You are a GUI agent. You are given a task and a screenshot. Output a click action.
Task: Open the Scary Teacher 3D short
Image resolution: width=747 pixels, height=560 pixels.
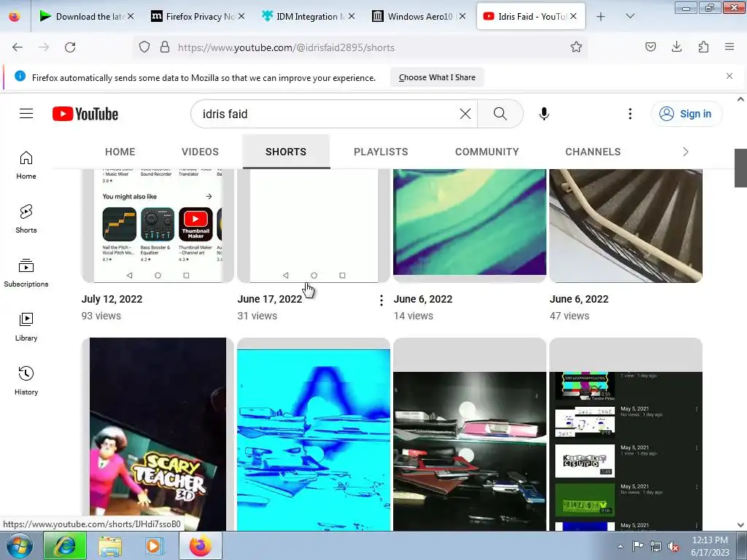(158, 435)
